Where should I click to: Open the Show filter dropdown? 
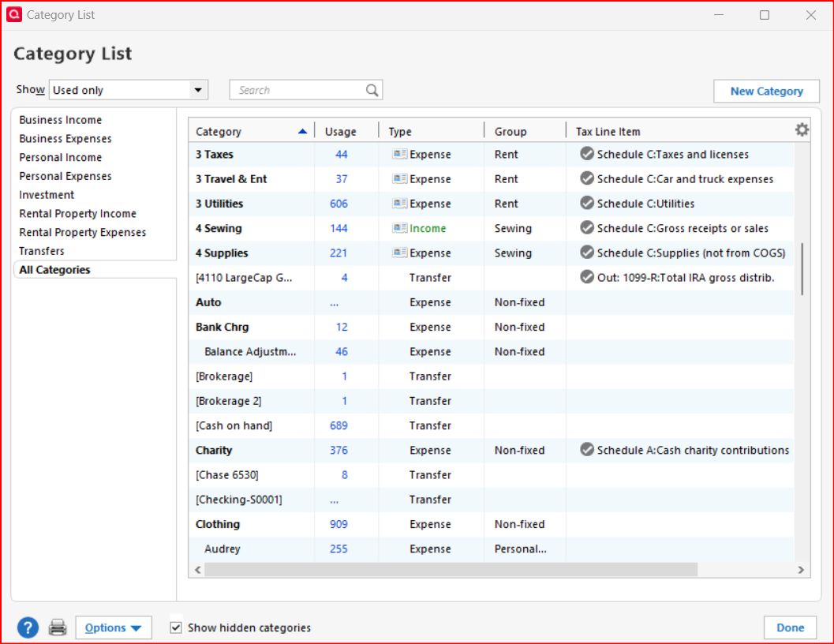(198, 90)
